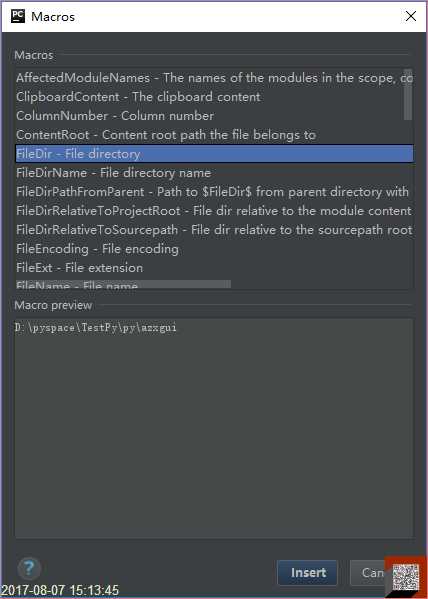Click the PyCharm logo icon in title bar
This screenshot has height=599, width=428.
[x=18, y=16]
